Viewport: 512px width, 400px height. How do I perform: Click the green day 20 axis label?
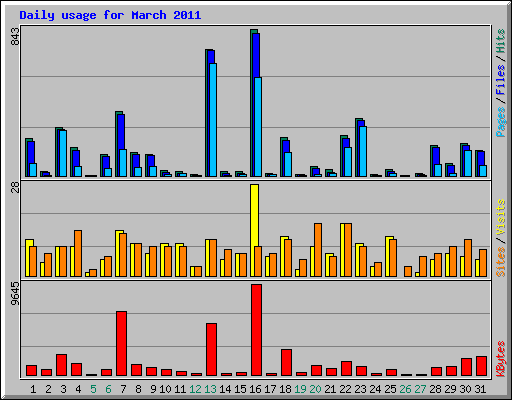[315, 389]
